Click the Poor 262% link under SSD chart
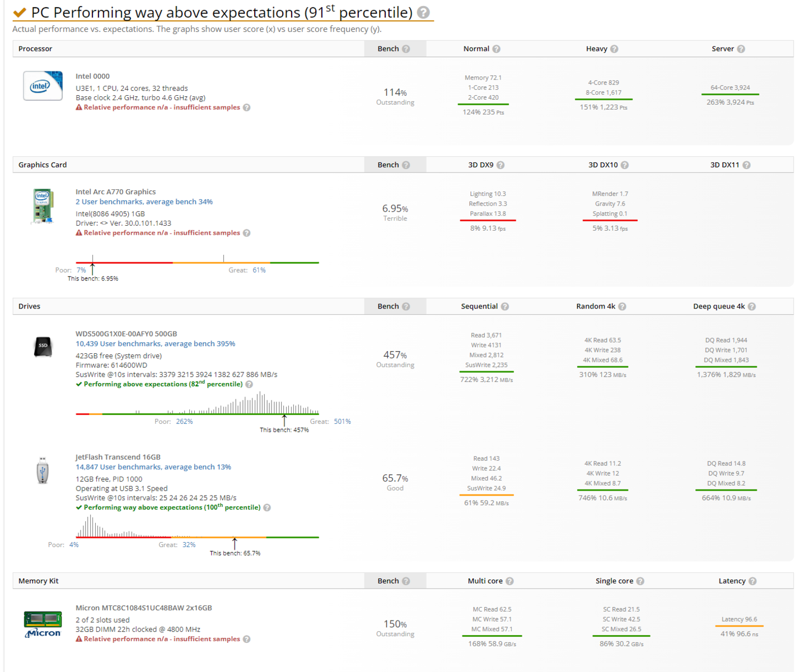Viewport: 800px width, 672px height. [x=184, y=422]
